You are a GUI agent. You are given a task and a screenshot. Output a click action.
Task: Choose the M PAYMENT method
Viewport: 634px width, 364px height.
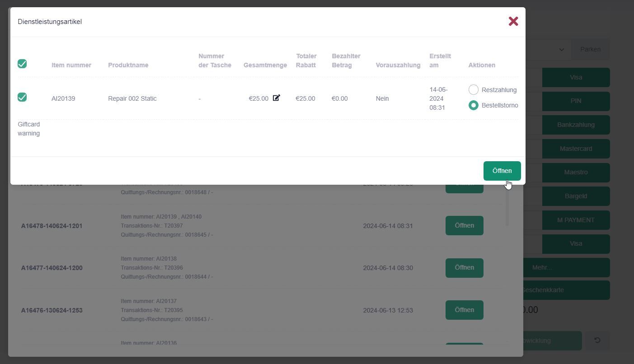[576, 220]
